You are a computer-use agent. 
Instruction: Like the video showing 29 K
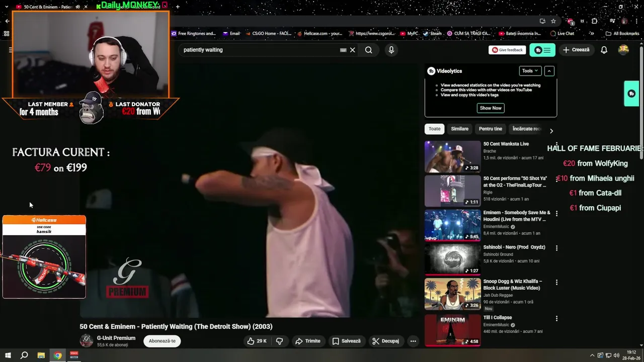[257, 341]
